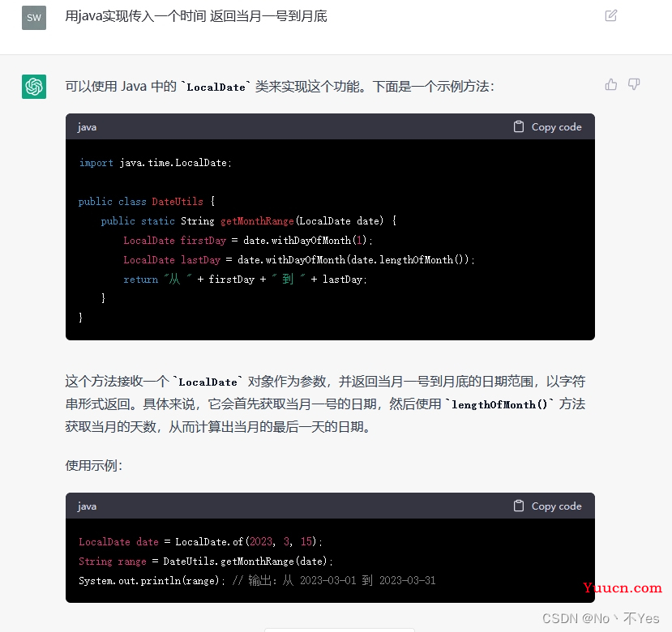Image resolution: width=672 pixels, height=632 pixels.
Task: Copy code of the usage example block
Action: point(547,506)
